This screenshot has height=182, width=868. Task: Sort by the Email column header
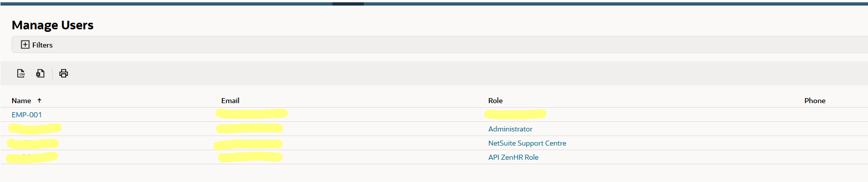[x=230, y=101]
